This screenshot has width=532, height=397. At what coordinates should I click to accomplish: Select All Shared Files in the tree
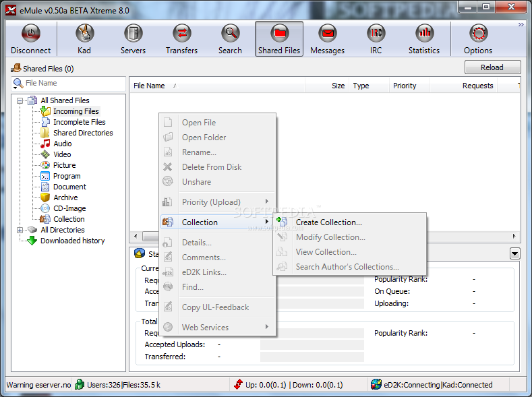click(x=65, y=100)
